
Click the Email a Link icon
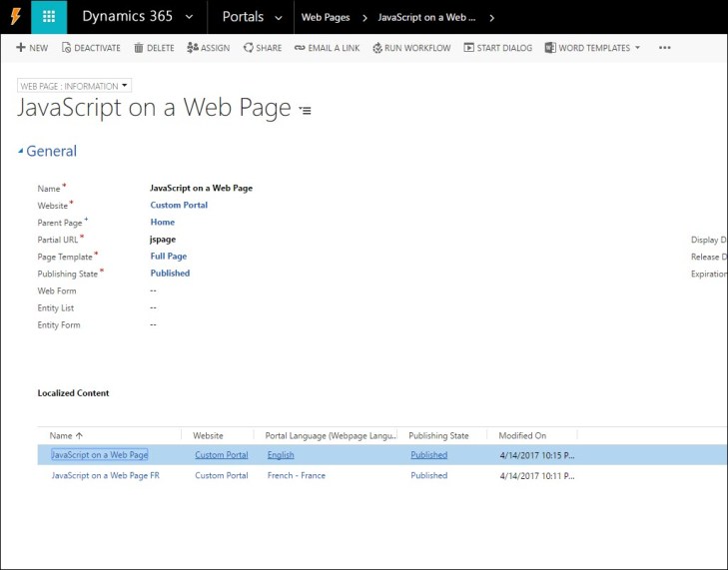tap(300, 48)
